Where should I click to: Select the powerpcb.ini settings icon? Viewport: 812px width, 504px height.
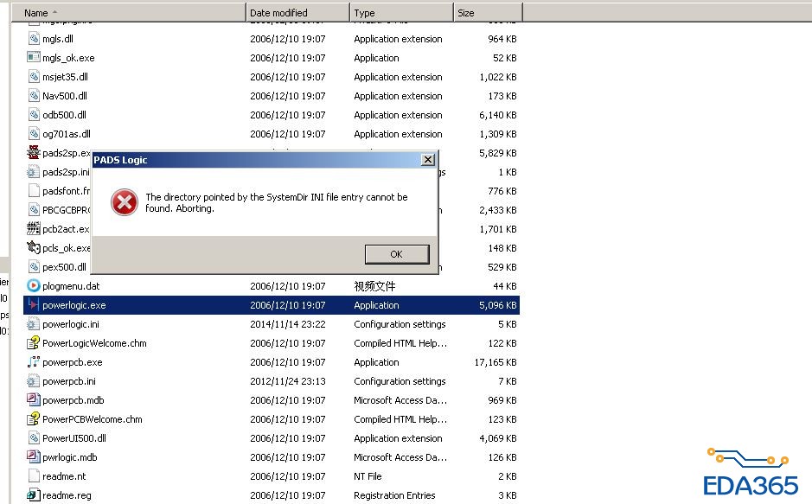pyautogui.click(x=34, y=381)
